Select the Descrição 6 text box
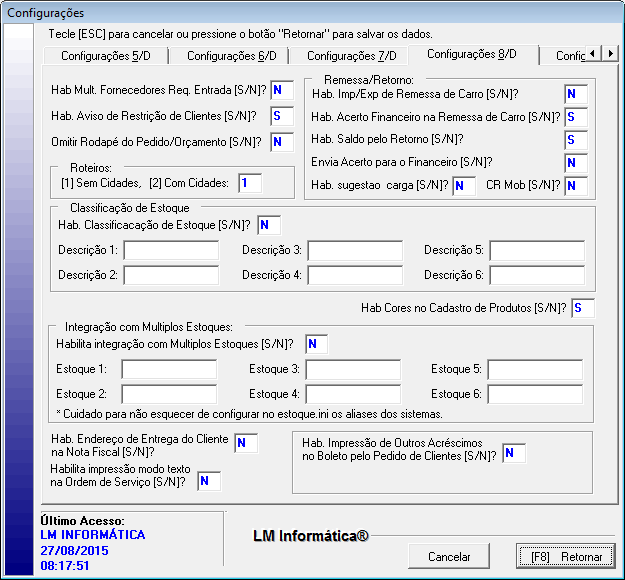This screenshot has width=625, height=580. [x=537, y=275]
